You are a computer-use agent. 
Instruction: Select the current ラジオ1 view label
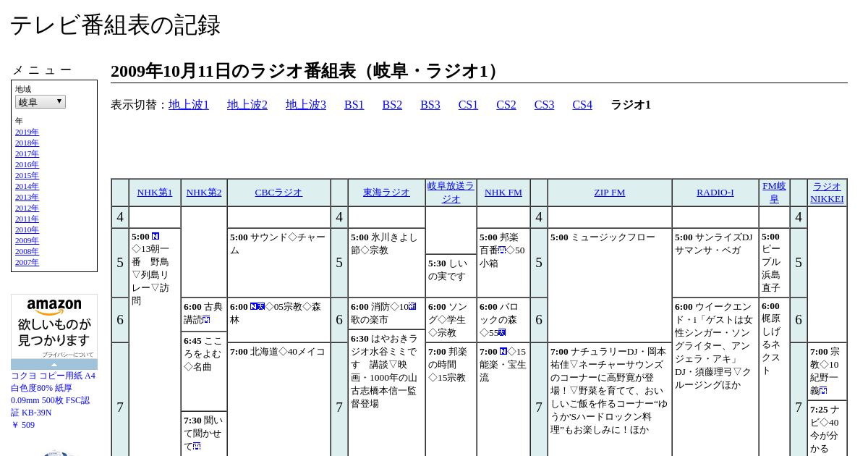coord(631,105)
